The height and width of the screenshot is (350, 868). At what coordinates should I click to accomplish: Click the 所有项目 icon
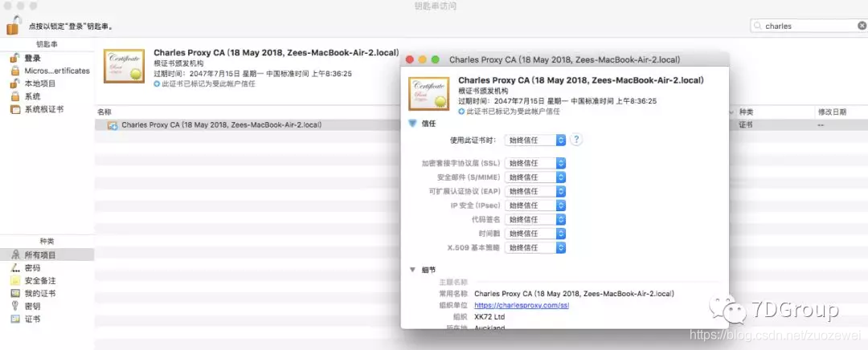[x=15, y=255]
